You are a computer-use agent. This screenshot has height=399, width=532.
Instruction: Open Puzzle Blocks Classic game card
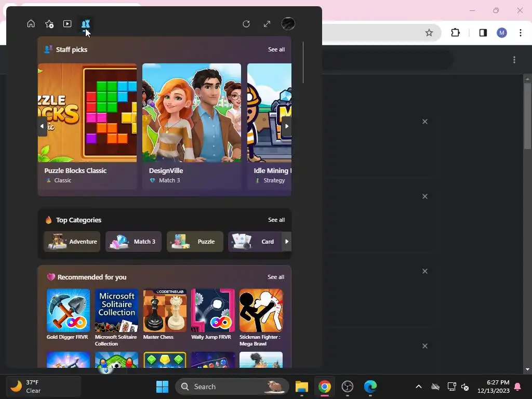pos(87,126)
